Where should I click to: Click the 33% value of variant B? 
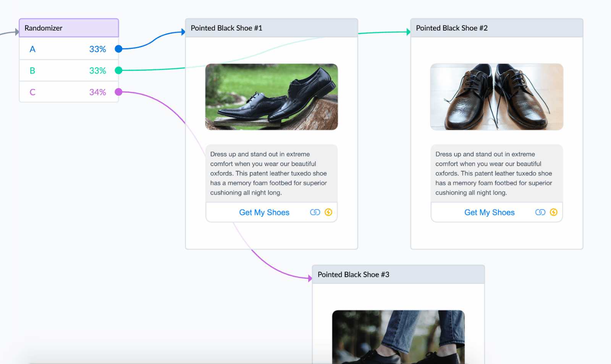[98, 71]
